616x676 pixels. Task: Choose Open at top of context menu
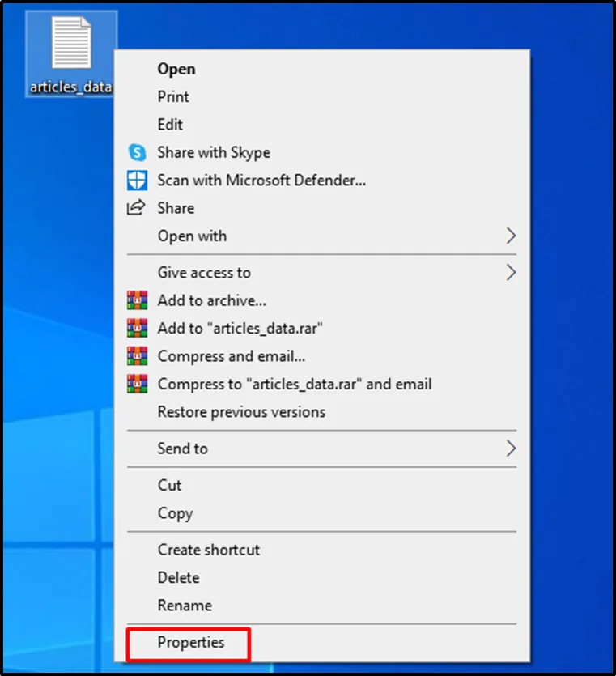(176, 69)
